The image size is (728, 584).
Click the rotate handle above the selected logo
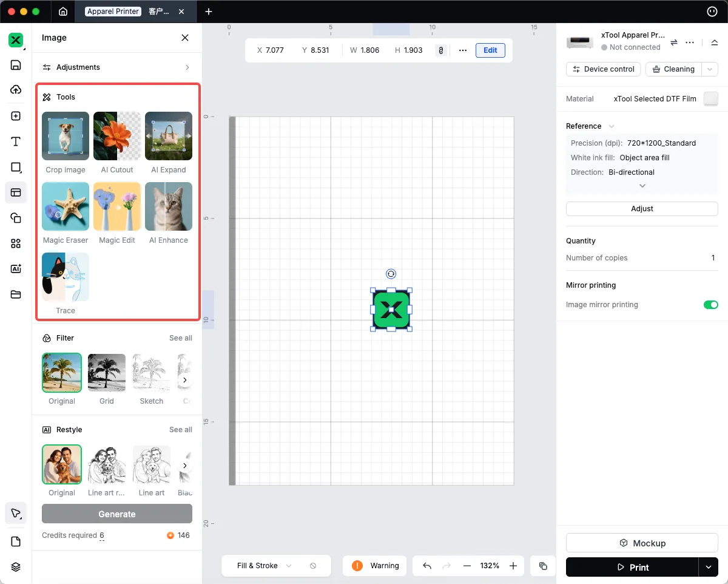[x=391, y=274]
